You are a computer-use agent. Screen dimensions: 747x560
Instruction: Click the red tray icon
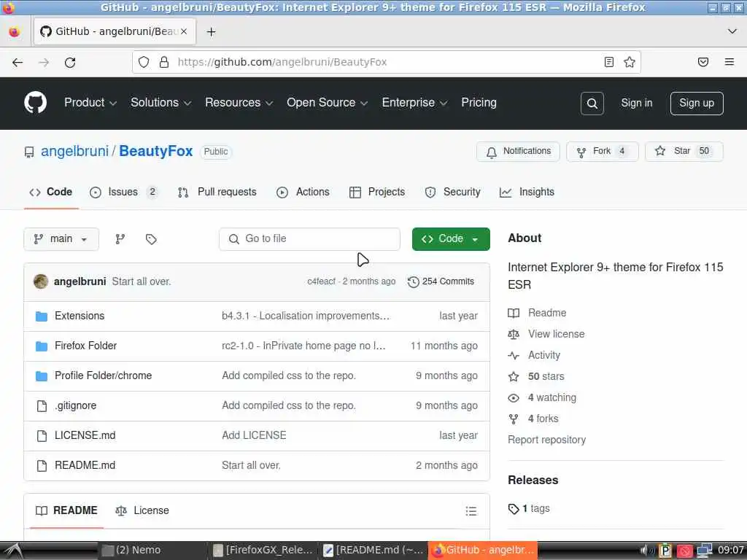tap(684, 551)
